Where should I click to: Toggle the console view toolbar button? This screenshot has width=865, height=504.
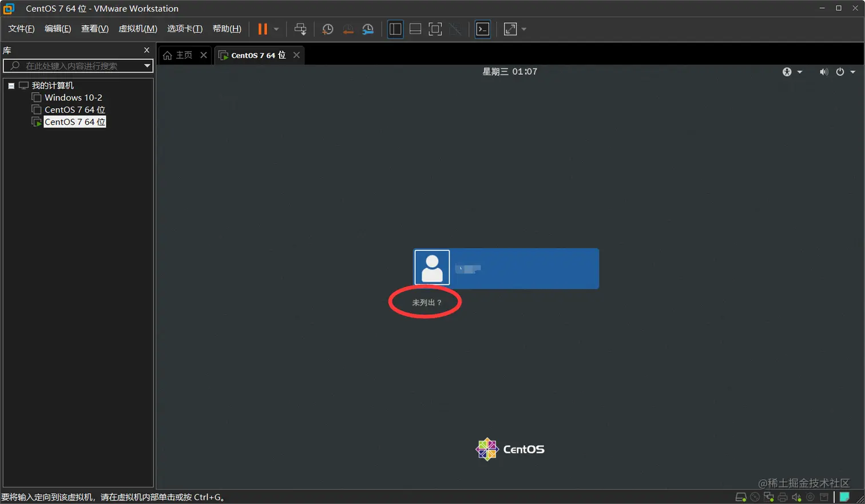tap(483, 29)
